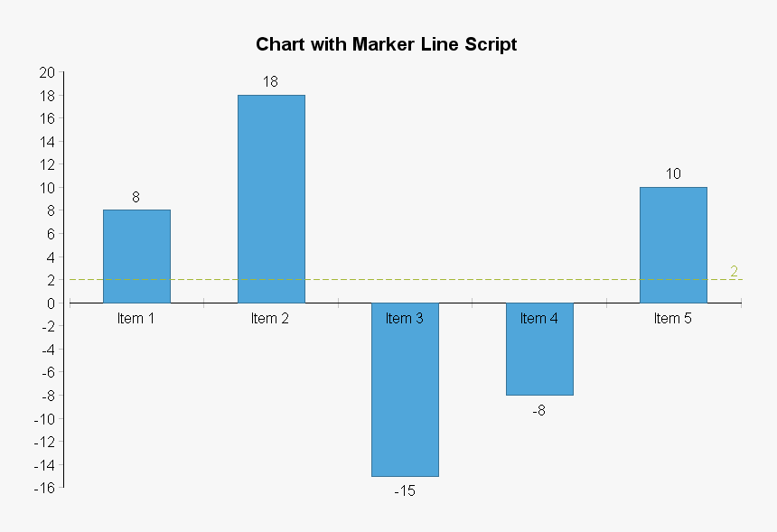Click the y-axis tick label 20
Viewport: 777px width, 532px height.
point(48,72)
